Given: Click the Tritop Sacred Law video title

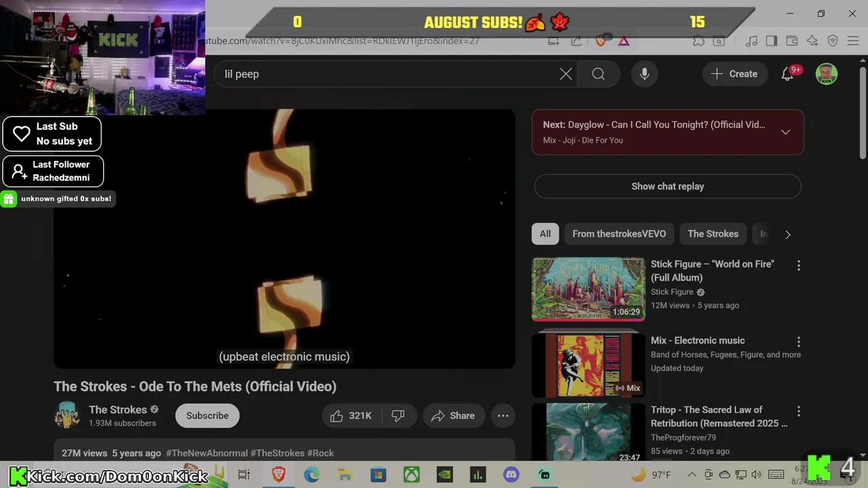Looking at the screenshot, I should tap(719, 417).
